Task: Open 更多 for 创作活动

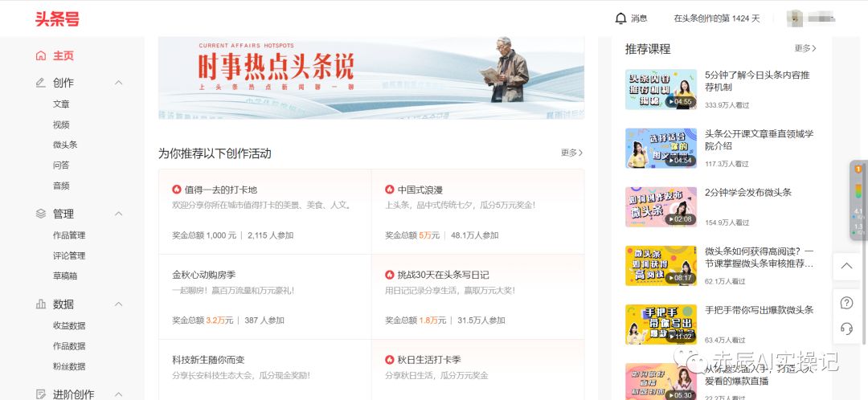Action: 572,153
